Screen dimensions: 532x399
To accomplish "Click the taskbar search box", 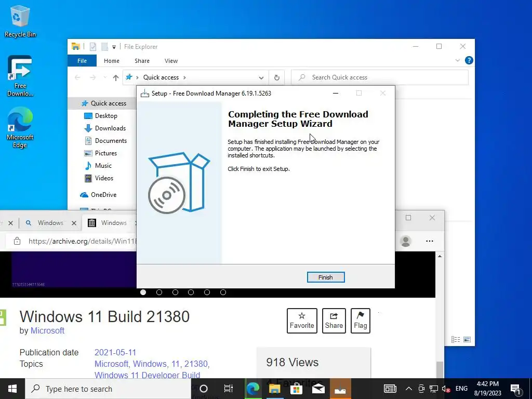I will coord(109,389).
